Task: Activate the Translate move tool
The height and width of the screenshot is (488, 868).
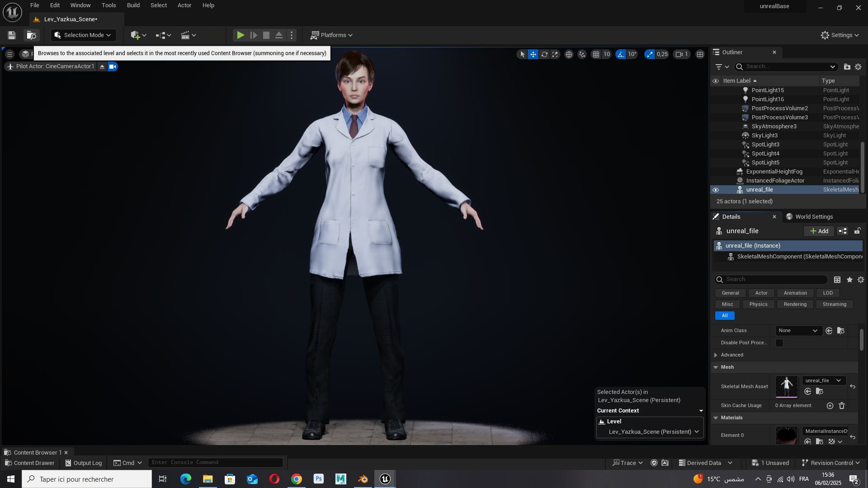Action: point(533,54)
